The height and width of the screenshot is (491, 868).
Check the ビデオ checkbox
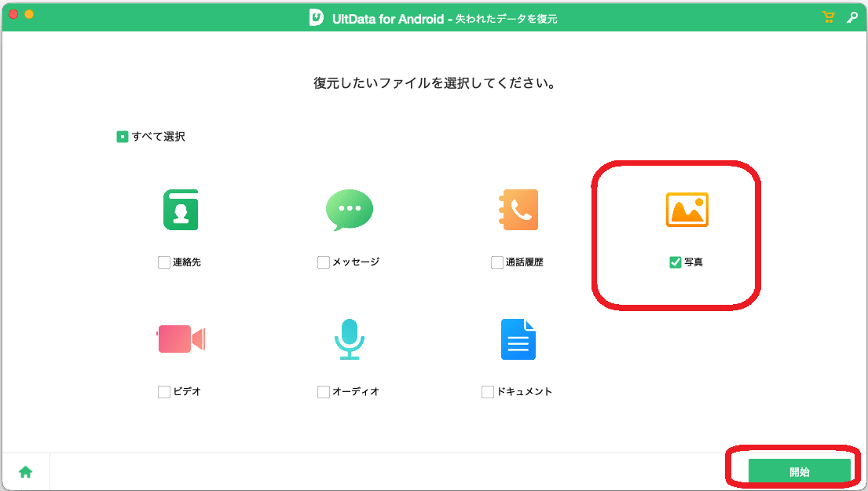pos(164,392)
